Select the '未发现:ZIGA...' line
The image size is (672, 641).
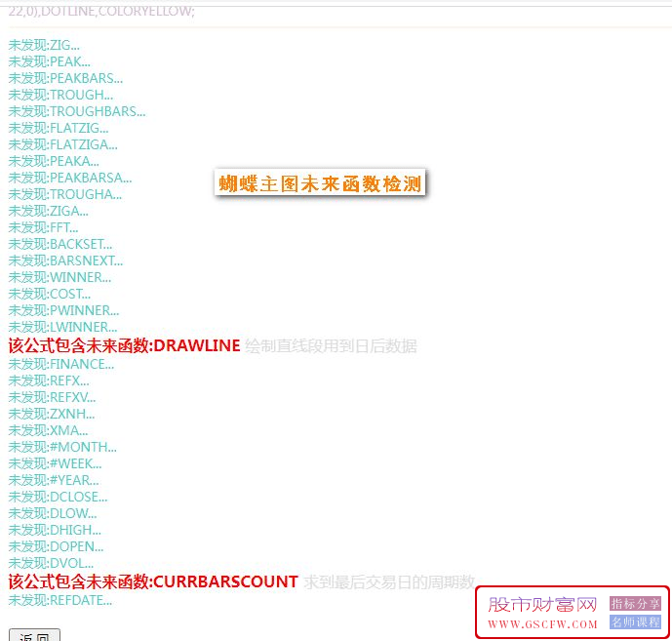point(49,212)
